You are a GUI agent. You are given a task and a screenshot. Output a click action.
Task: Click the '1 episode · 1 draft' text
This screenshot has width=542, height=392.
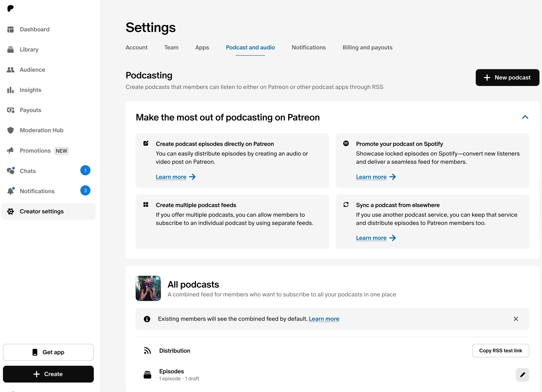pyautogui.click(x=179, y=379)
